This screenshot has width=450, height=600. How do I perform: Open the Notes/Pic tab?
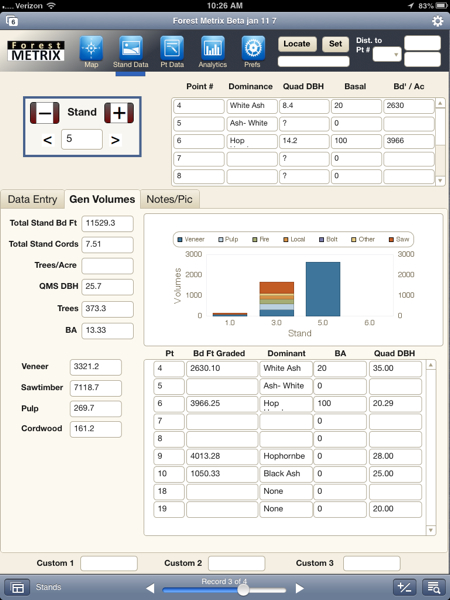(x=170, y=199)
